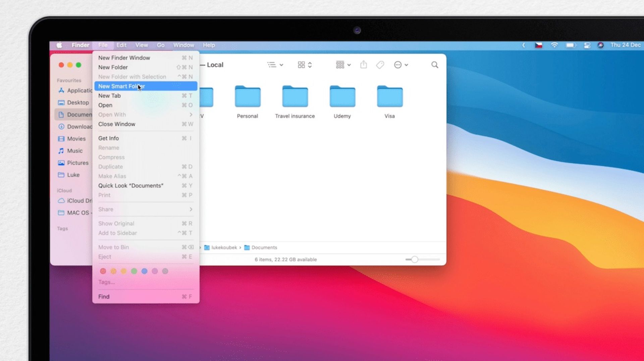This screenshot has height=361, width=644.
Task: Toggle the icon view switcher
Action: point(305,65)
